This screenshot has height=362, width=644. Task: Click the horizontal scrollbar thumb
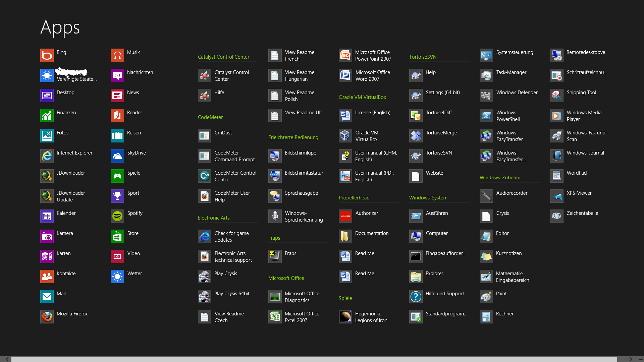314,359
